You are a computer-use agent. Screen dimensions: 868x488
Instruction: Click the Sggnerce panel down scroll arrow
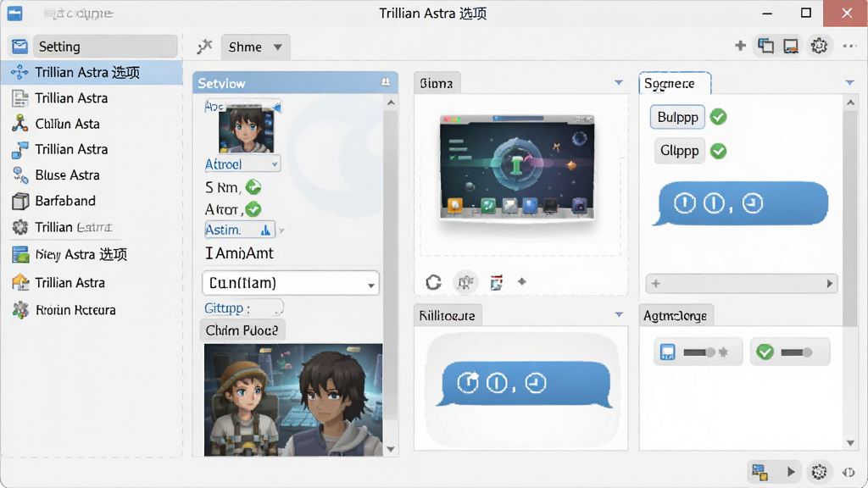850,442
